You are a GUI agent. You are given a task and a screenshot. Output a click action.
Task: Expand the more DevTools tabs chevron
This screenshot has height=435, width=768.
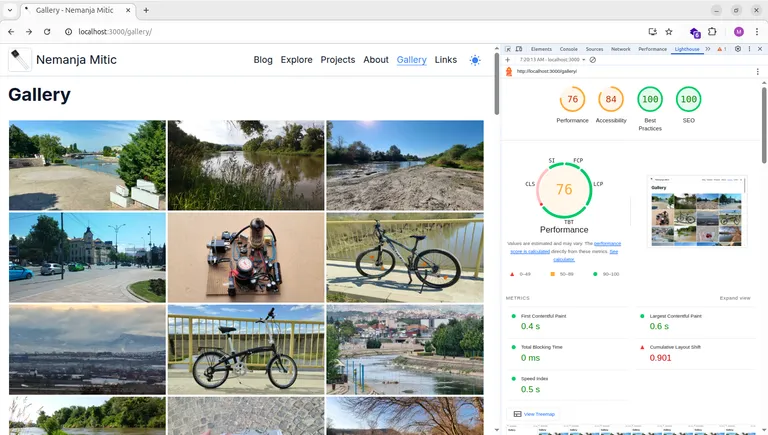click(x=708, y=49)
